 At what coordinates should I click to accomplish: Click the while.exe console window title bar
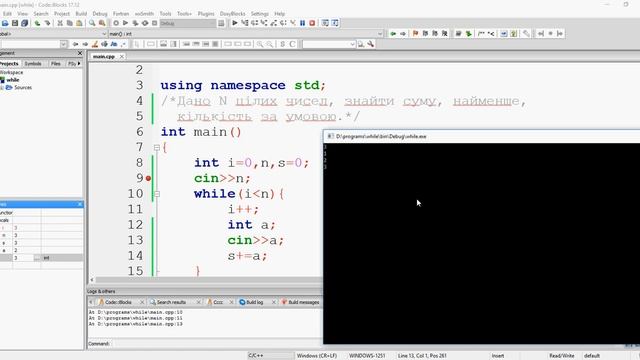[482, 136]
